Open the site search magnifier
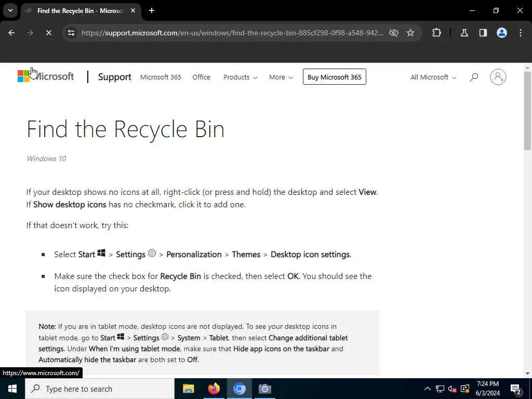Viewport: 532px width, 399px height. click(x=474, y=77)
